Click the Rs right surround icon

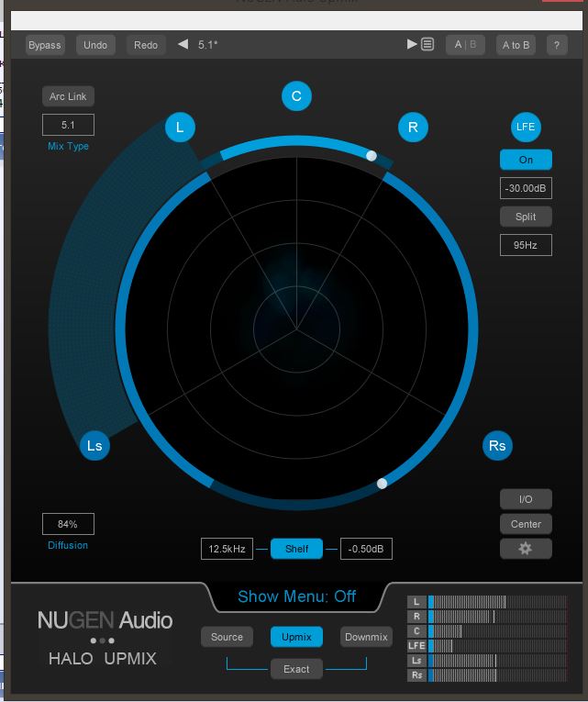497,446
